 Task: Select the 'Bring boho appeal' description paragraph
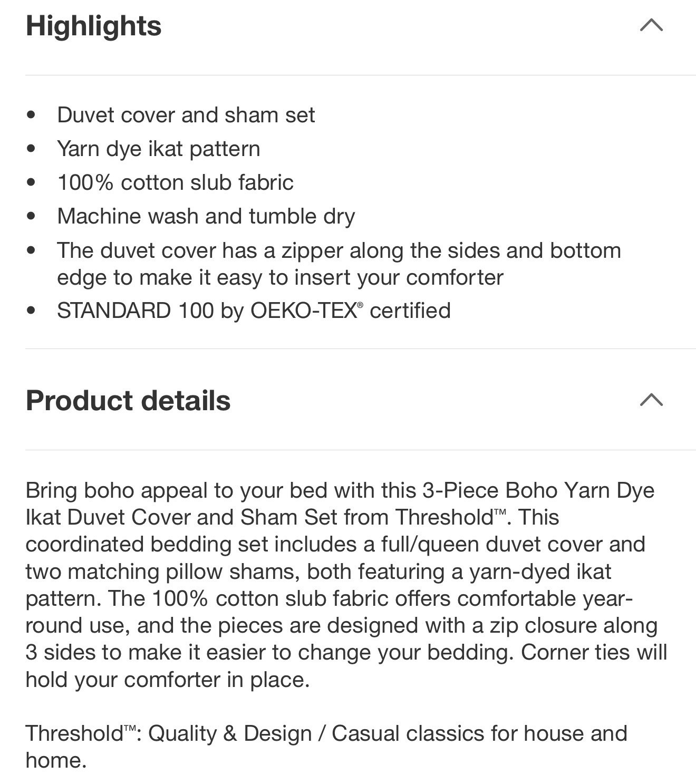346,585
